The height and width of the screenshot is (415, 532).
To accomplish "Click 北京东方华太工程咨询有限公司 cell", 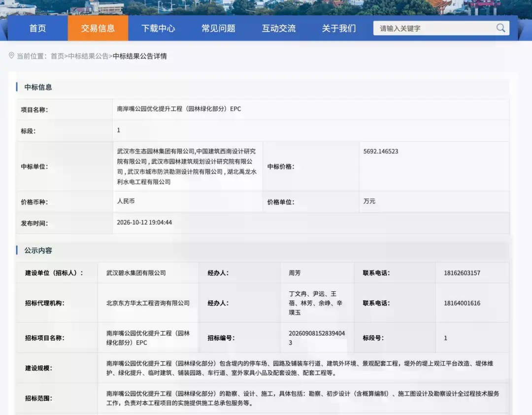I will click(x=148, y=303).
